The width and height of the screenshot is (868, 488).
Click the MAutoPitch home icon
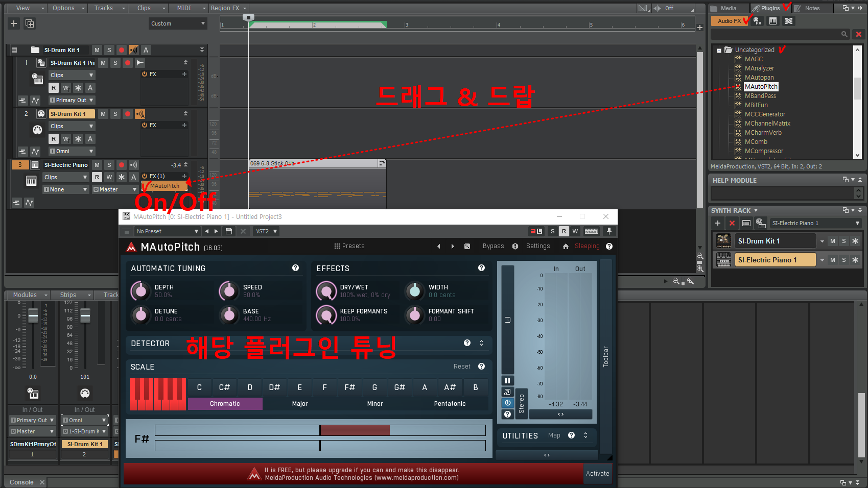point(566,246)
